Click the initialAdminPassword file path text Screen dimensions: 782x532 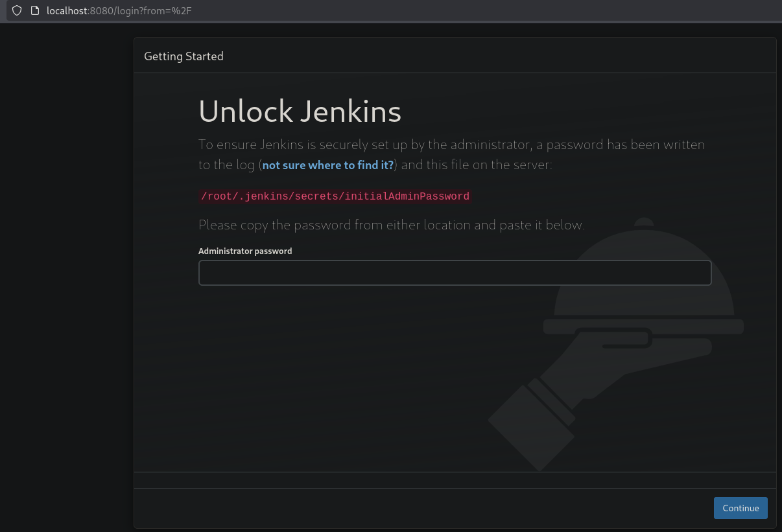(335, 196)
